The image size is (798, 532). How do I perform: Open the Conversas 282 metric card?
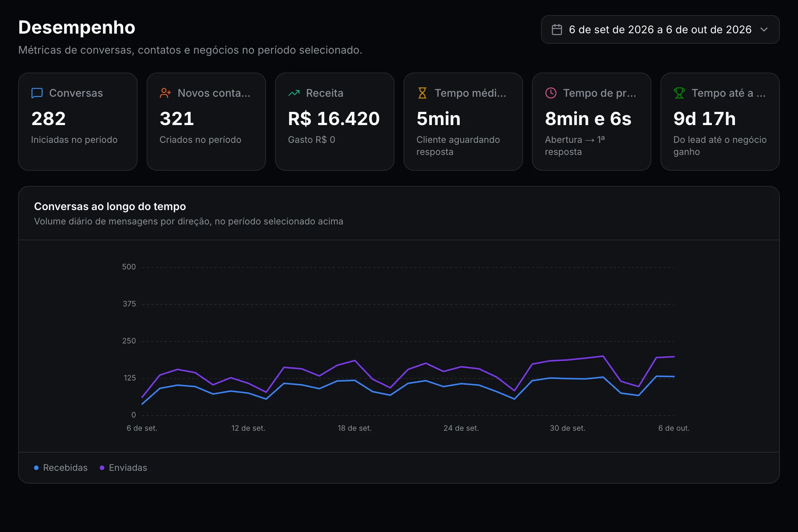[x=78, y=122]
